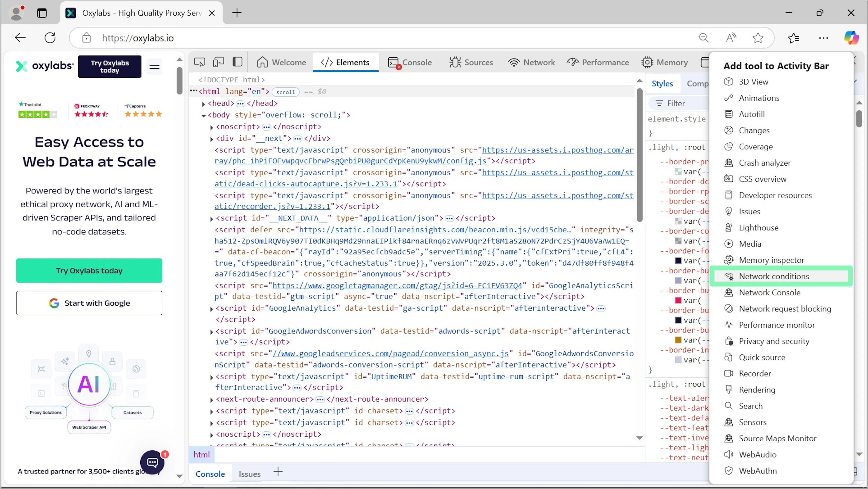Click the green Try Oxylabs today button
The image size is (868, 489).
[89, 270]
